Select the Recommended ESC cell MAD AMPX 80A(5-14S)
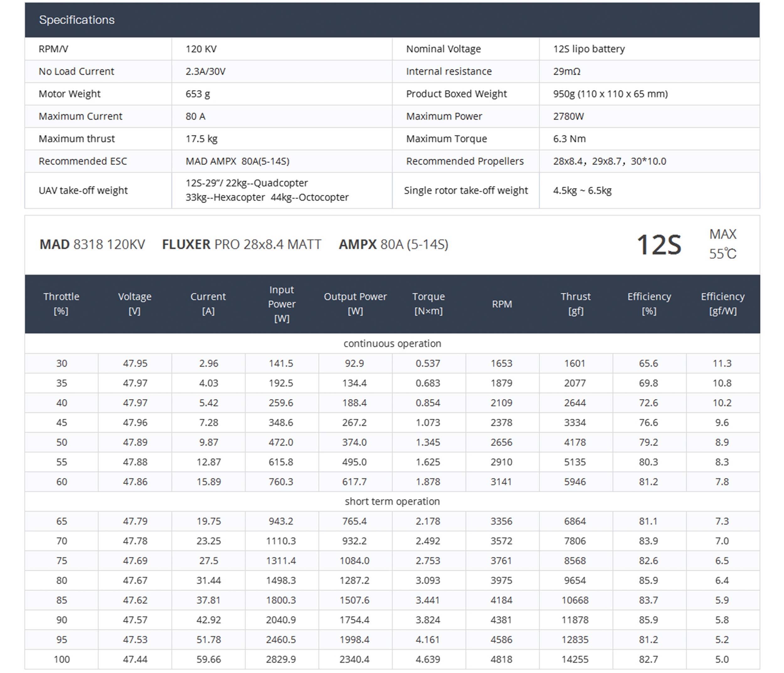 (237, 161)
